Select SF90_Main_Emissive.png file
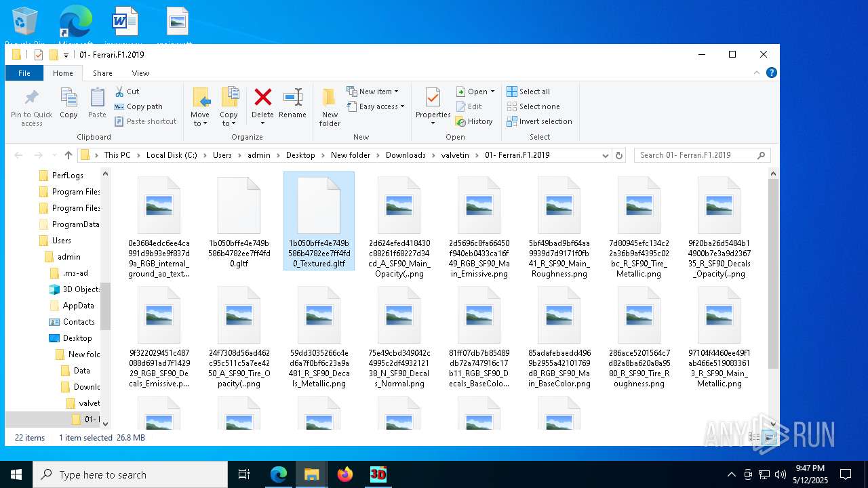This screenshot has width=868, height=488. [479, 227]
